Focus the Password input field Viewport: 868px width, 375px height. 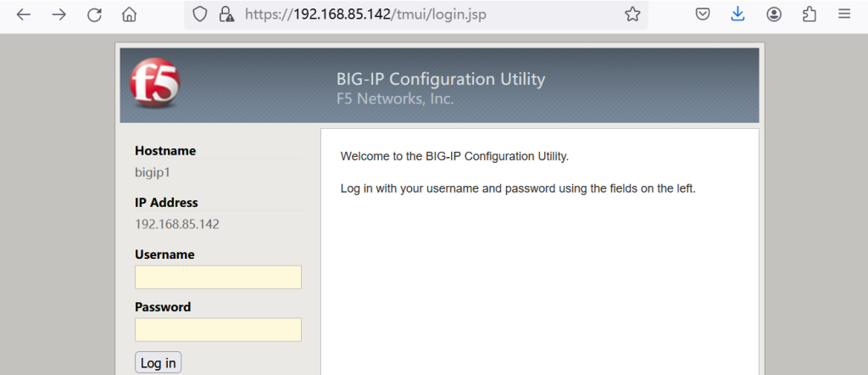click(218, 329)
